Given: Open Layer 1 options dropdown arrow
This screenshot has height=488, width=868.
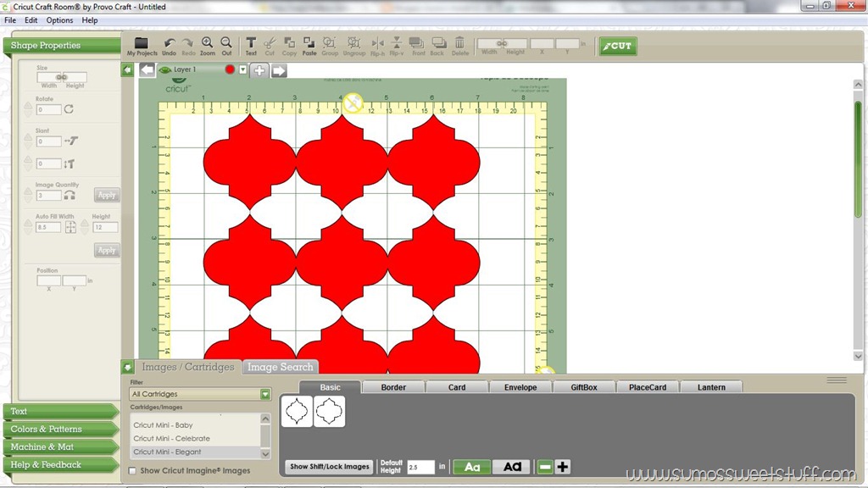Looking at the screenshot, I should tap(243, 69).
